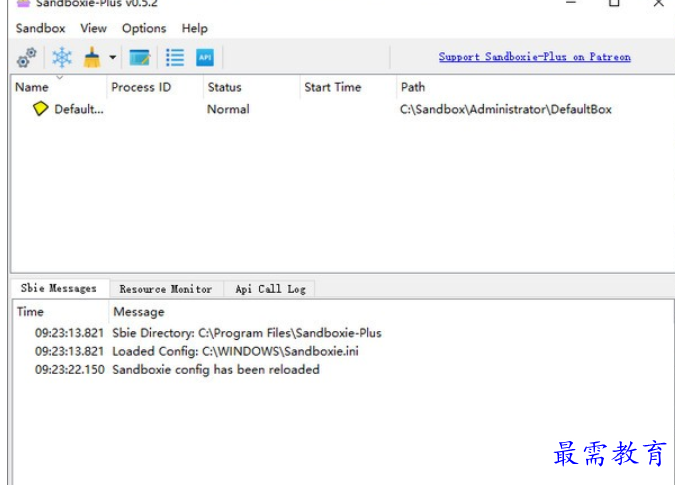Open the Options menu
Viewport: 675px width, 485px height.
click(x=144, y=28)
